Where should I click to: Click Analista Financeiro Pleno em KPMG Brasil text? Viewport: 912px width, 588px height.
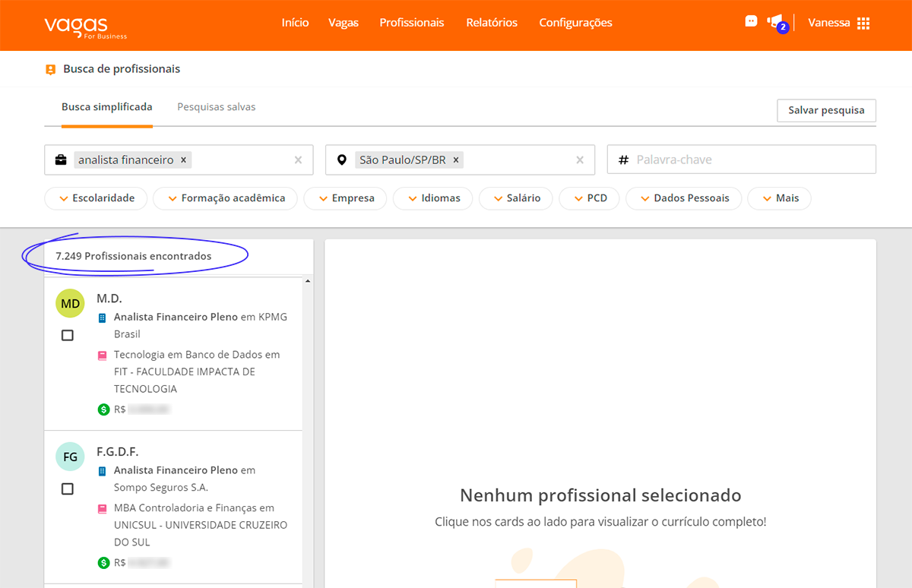click(201, 325)
